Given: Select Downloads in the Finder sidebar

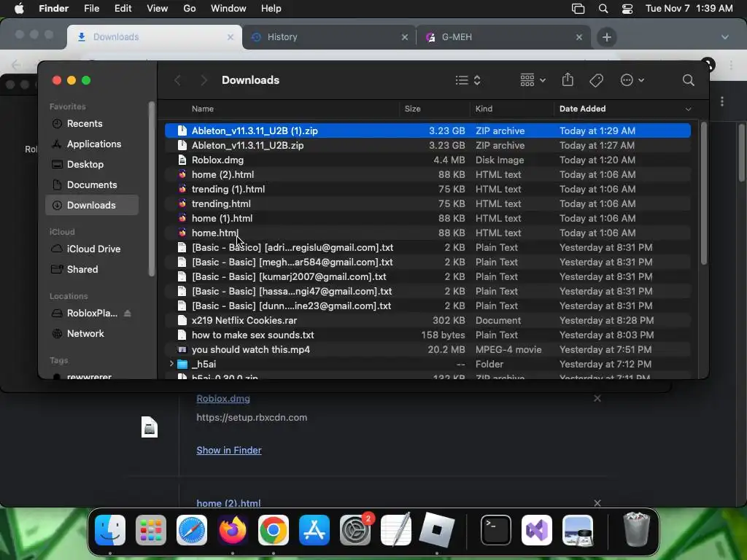Looking at the screenshot, I should [92, 205].
